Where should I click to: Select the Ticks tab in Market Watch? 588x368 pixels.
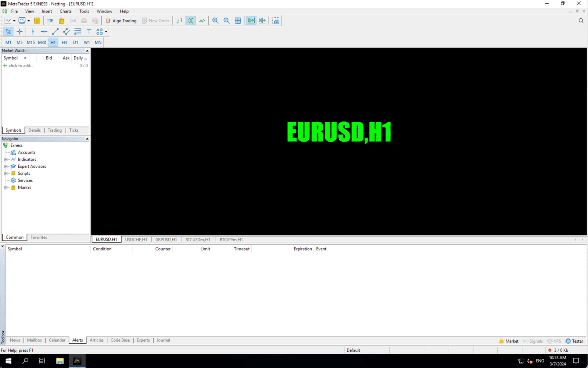click(73, 130)
